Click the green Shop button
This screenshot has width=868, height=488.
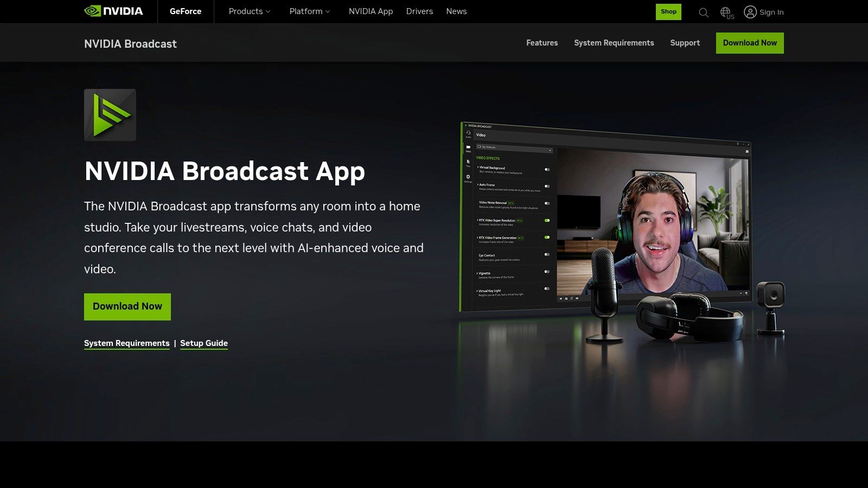[x=668, y=12]
